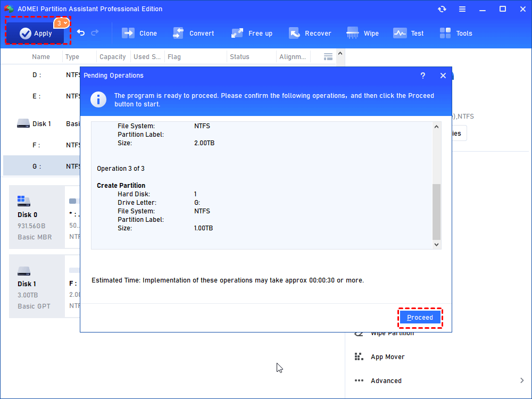Screen dimensions: 532x399
Task: Click the Flag column header
Action: point(174,57)
